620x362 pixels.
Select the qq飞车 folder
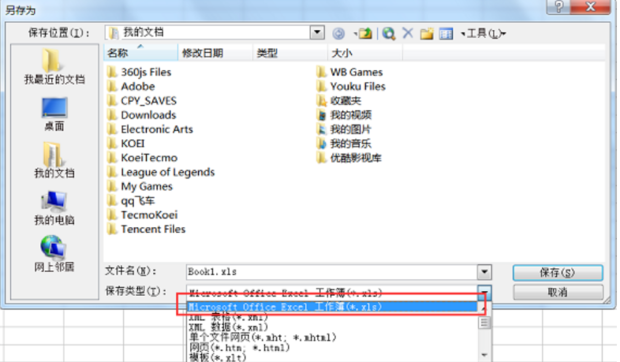pos(131,201)
